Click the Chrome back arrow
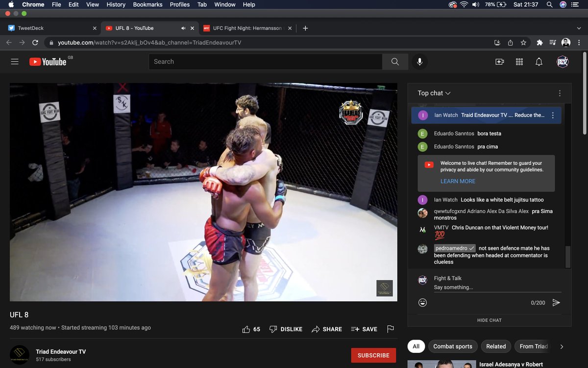Screen dimensions: 588x368 click(9, 43)
